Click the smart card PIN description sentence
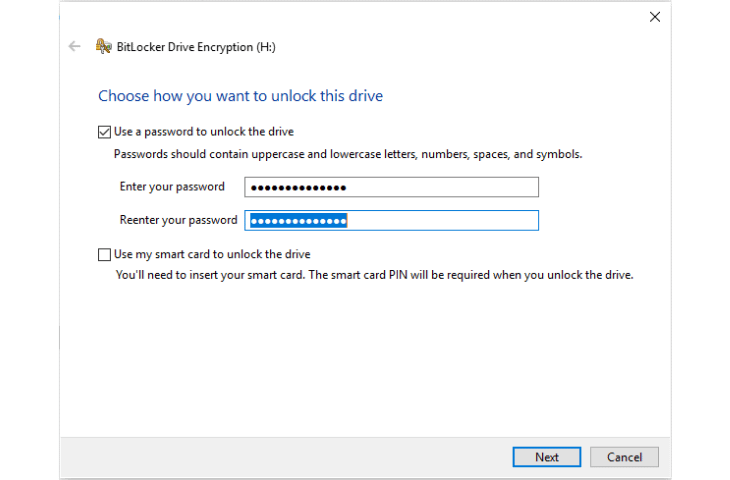 374,275
